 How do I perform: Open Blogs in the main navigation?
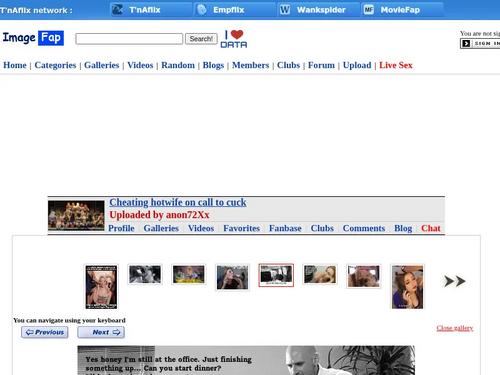tap(213, 65)
